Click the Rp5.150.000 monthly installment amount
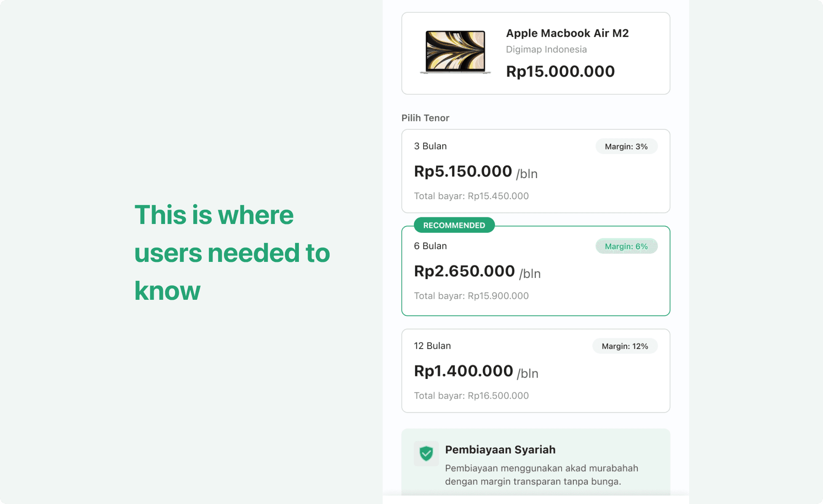Viewport: 823px width, 504px height. point(463,171)
